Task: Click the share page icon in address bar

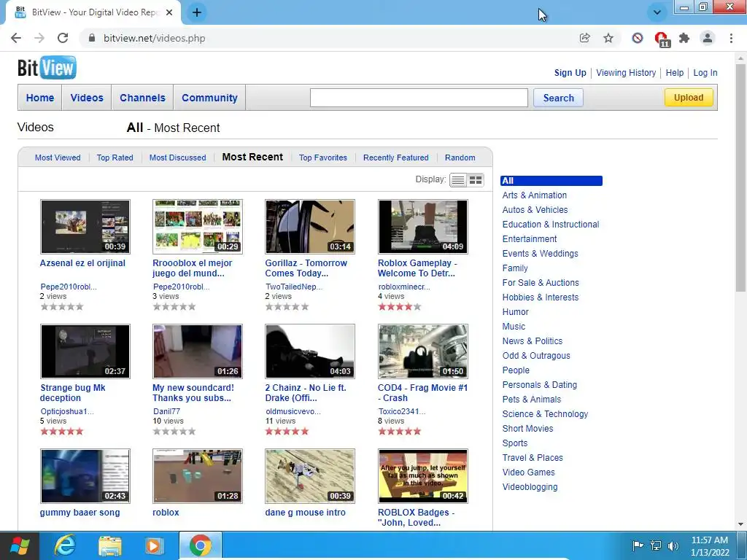Action: (584, 38)
